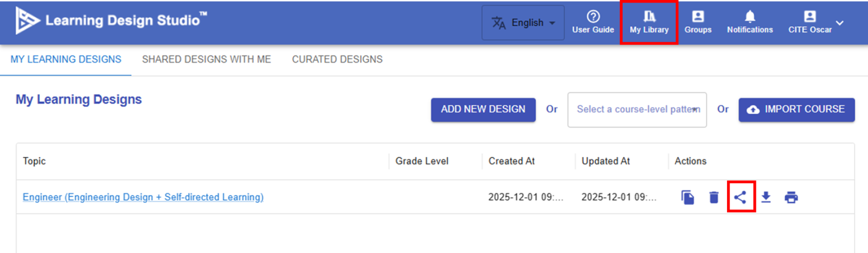Switch to the My Learning Designs tab
Image resolution: width=868 pixels, height=253 pixels.
pyautogui.click(x=66, y=59)
